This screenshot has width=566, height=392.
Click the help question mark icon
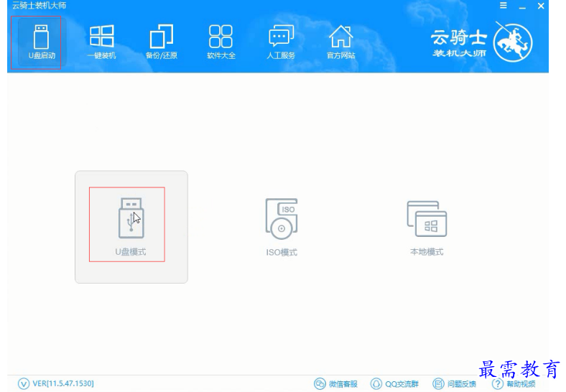[498, 383]
